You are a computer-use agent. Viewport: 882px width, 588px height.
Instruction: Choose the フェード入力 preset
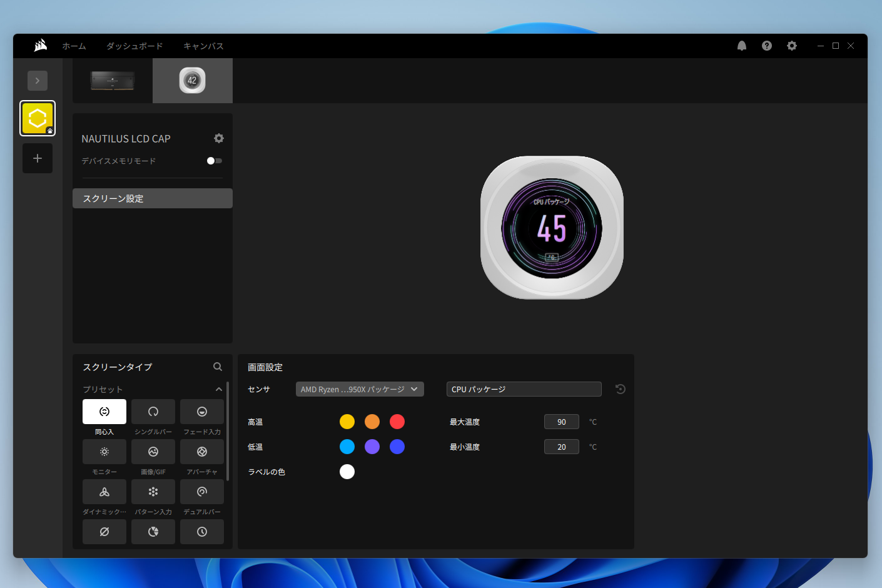(202, 412)
